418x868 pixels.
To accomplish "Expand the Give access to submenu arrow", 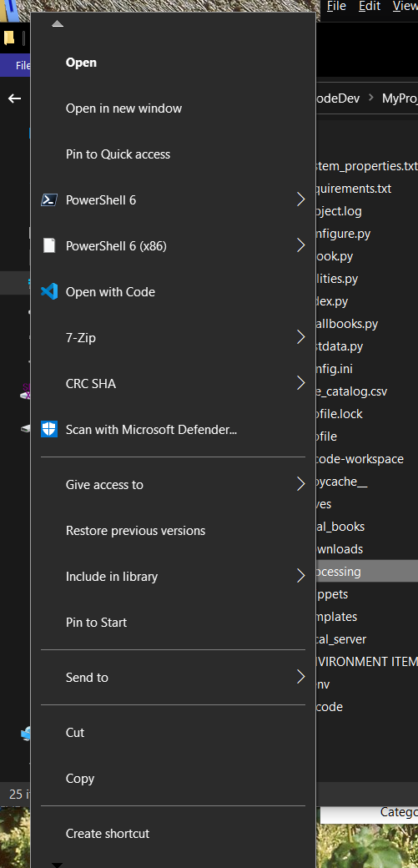I will [300, 484].
